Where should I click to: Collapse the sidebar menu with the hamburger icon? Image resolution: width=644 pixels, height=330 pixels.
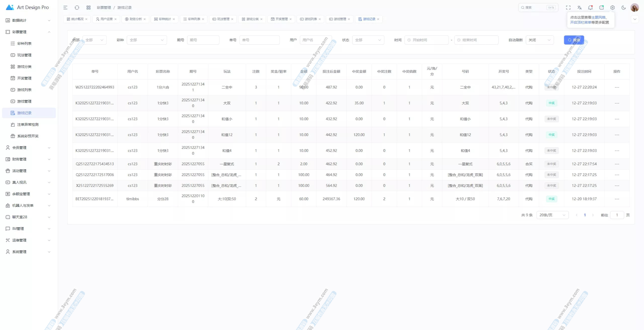pos(65,8)
